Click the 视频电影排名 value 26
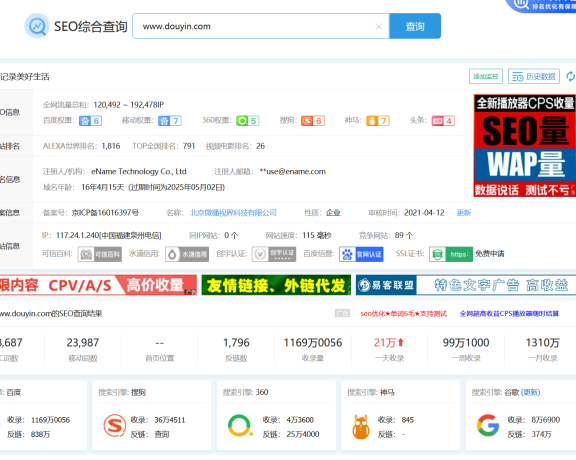Viewport: 576px width, 460px height. tap(260, 146)
